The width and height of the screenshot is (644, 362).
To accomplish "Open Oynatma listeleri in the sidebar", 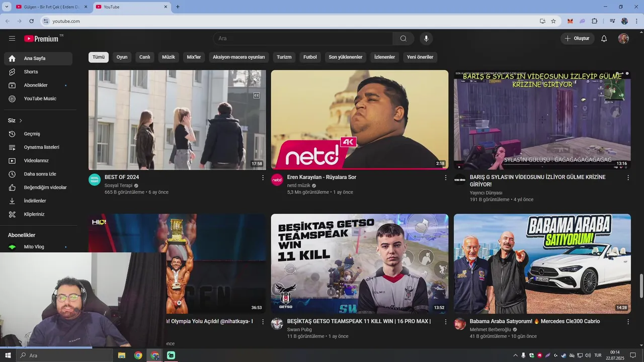I will 38,147.
